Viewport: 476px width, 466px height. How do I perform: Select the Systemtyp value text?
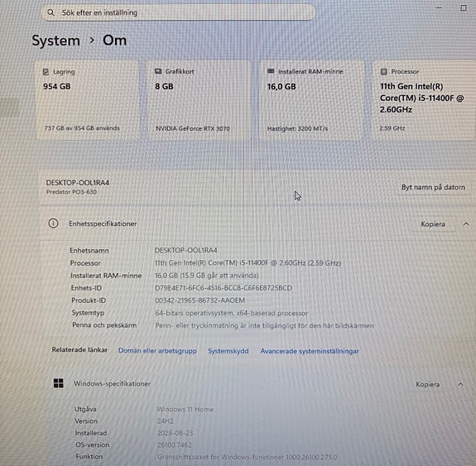231,313
